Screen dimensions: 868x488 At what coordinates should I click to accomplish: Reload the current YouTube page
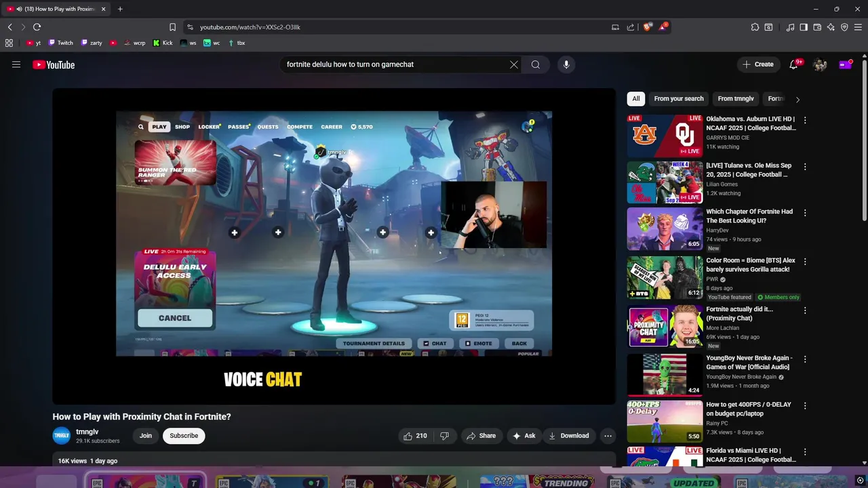click(x=37, y=27)
